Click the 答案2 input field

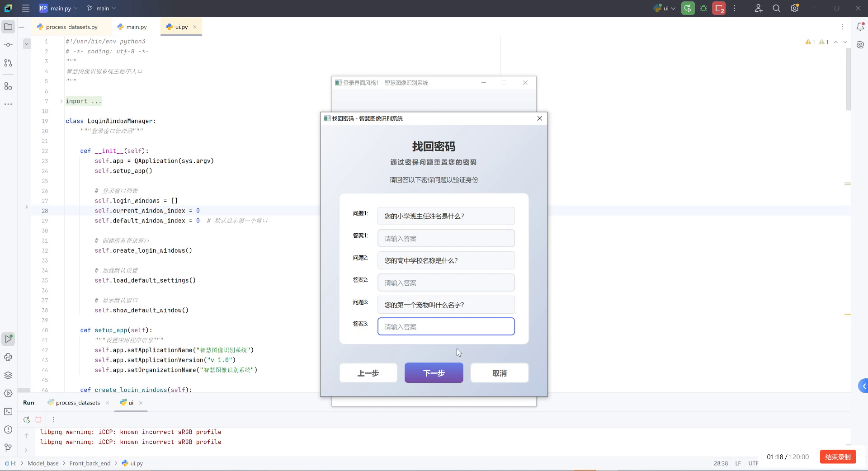click(x=446, y=283)
